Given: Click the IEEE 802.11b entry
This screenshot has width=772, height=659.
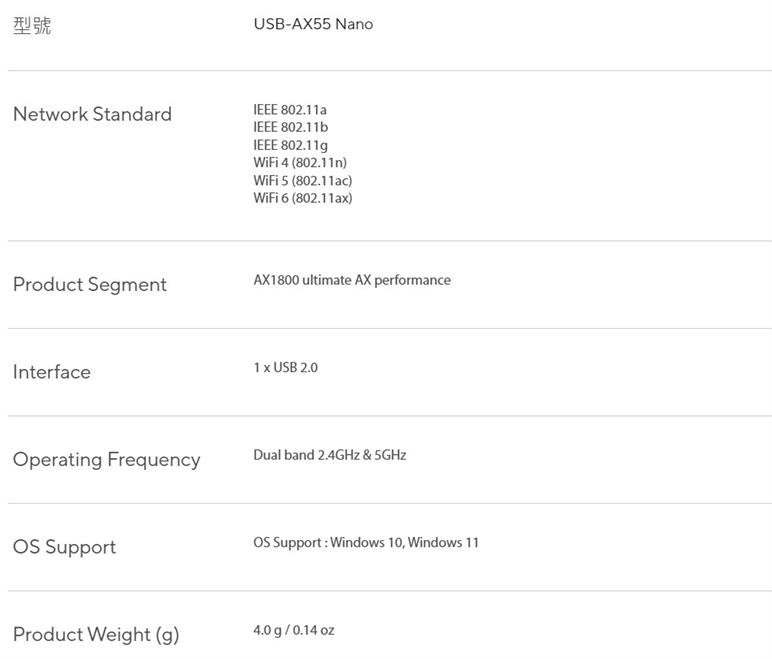Looking at the screenshot, I should (291, 127).
